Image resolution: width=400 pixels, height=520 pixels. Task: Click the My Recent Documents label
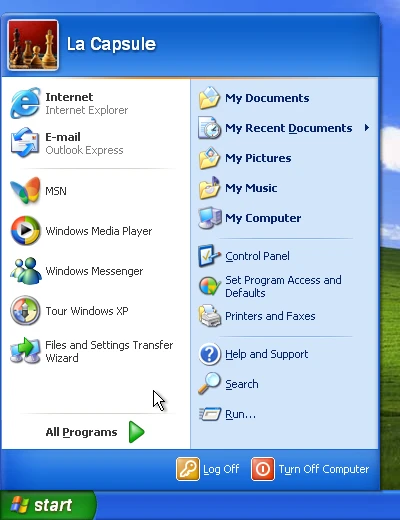point(288,128)
